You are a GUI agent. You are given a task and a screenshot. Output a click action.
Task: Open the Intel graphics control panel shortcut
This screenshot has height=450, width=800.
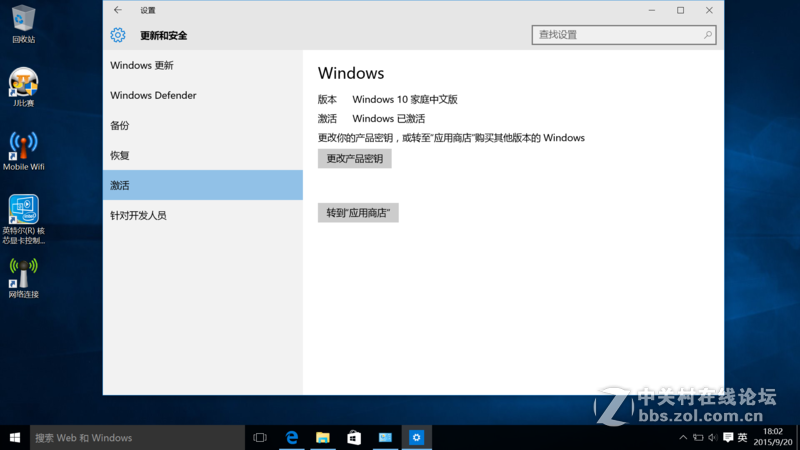pos(23,210)
